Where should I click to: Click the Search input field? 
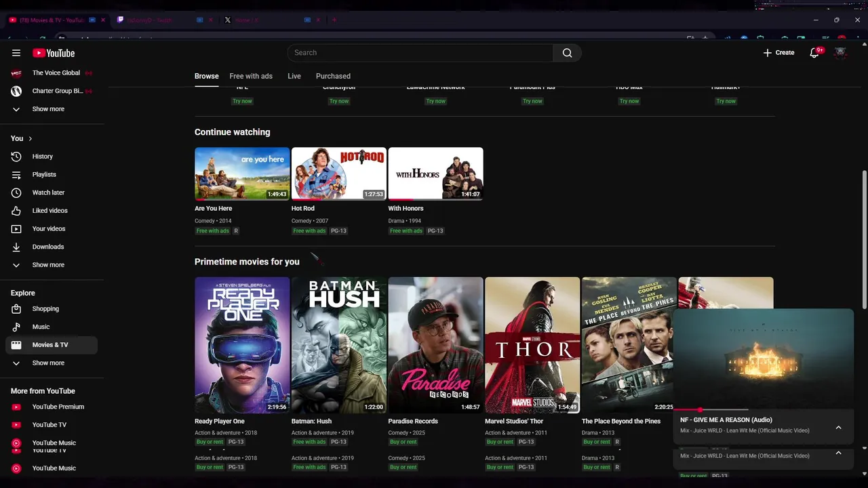[420, 53]
